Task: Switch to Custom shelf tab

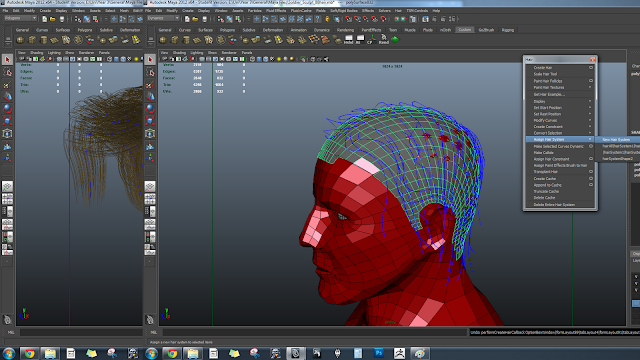Action: 464,30
